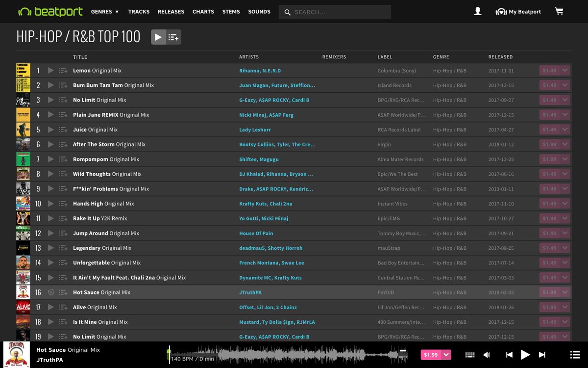Expand price options arrow for Lemon

tap(565, 70)
